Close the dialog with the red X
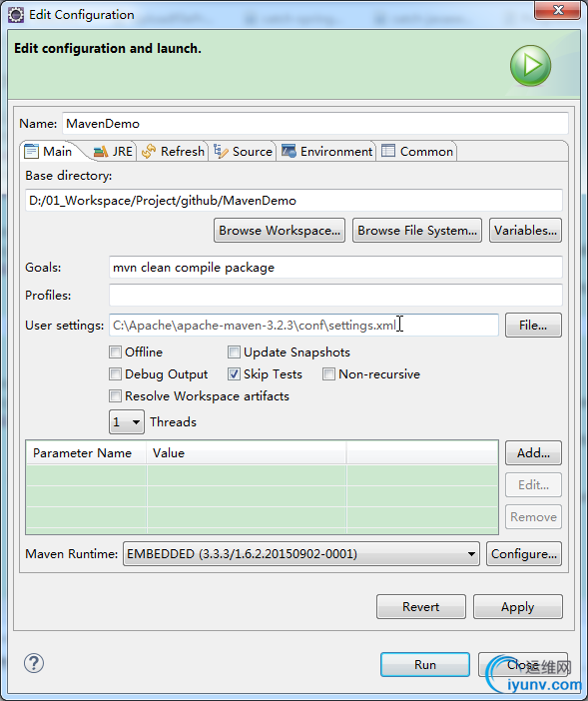This screenshot has width=588, height=701. pyautogui.click(x=557, y=10)
